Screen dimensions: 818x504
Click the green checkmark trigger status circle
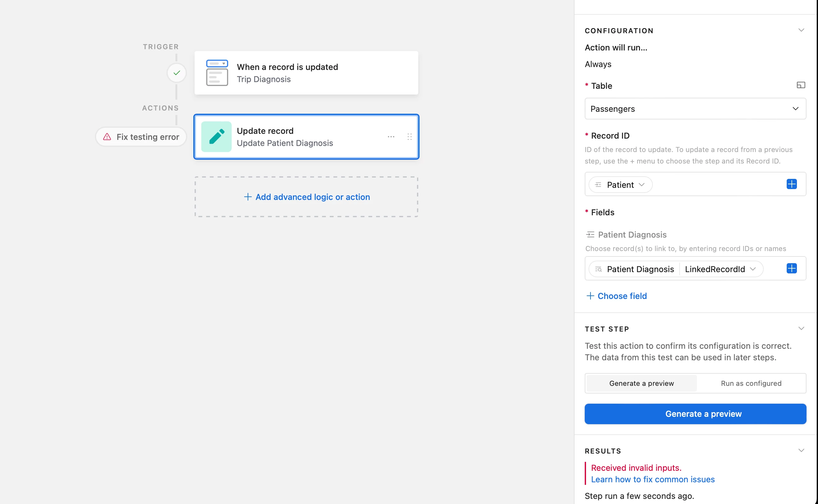tap(176, 73)
